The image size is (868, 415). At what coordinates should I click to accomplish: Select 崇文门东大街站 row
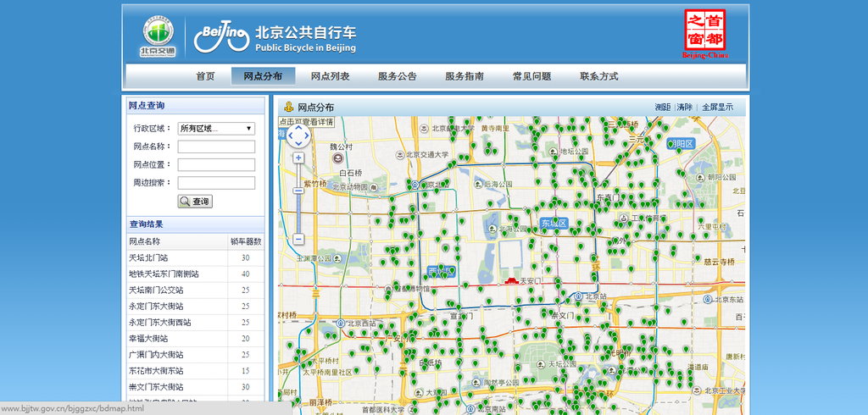(x=196, y=387)
